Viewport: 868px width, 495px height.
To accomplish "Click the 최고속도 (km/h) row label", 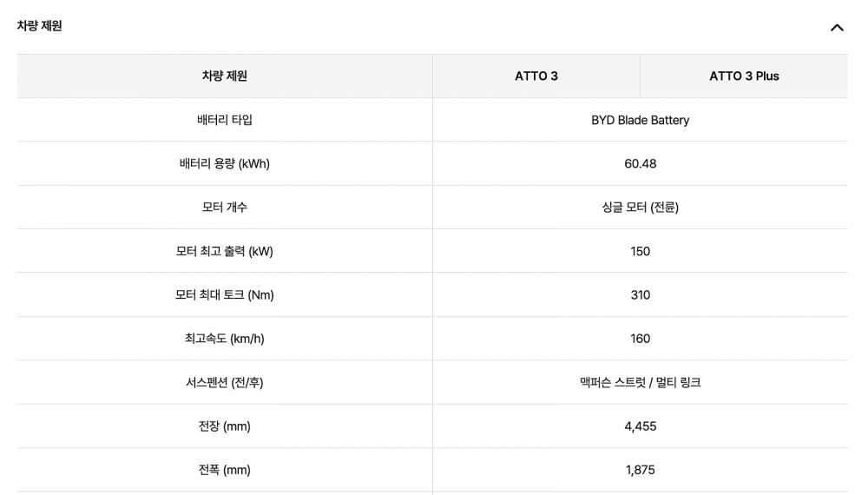I will (x=225, y=339).
